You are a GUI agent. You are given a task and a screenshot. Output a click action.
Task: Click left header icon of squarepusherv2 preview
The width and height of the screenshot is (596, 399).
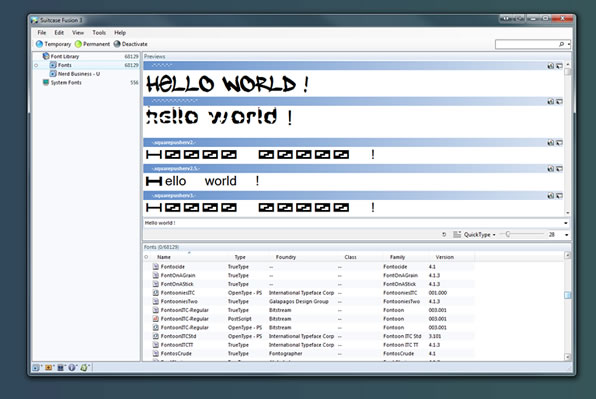(x=550, y=142)
